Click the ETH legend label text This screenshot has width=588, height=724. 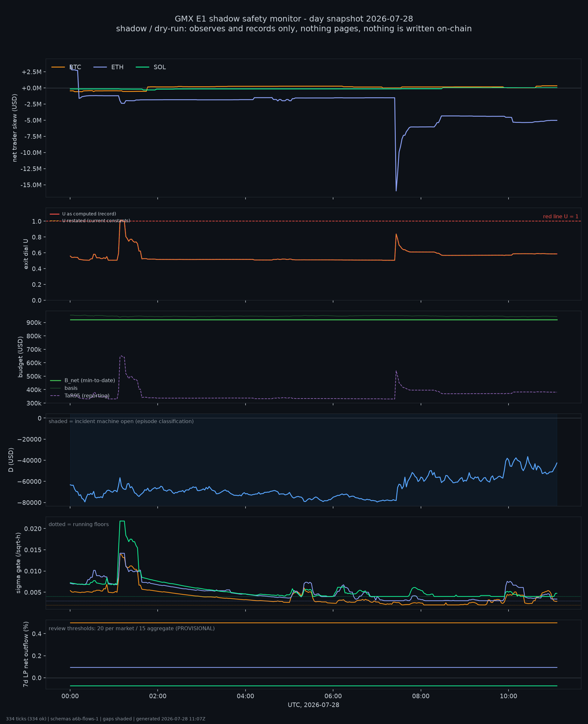117,67
